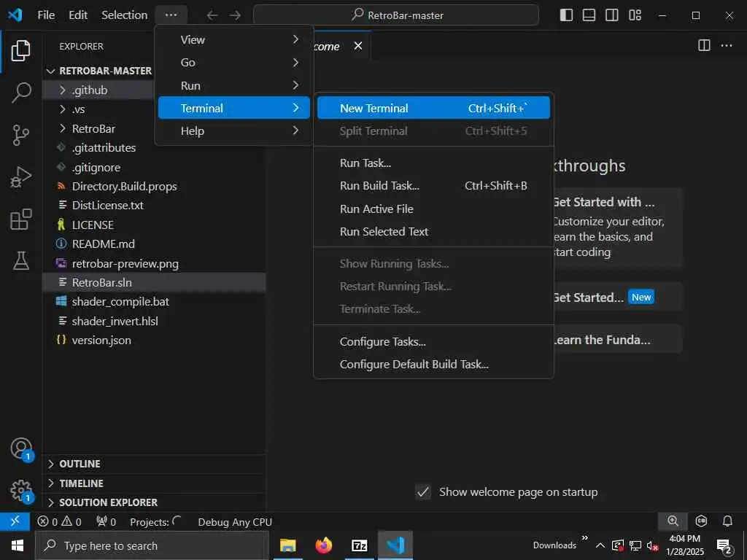Click Debug Any CPU in status bar
The width and height of the screenshot is (747, 560).
pos(235,522)
